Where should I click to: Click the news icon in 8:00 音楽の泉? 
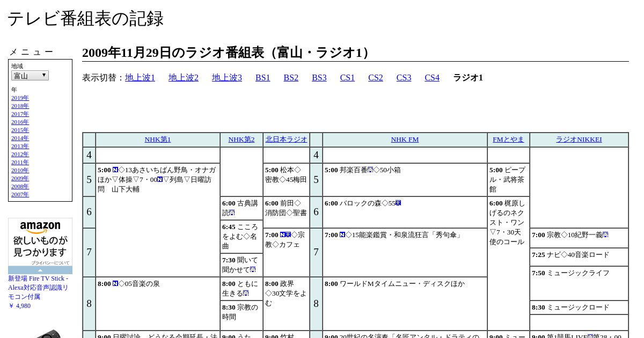pyautogui.click(x=115, y=284)
